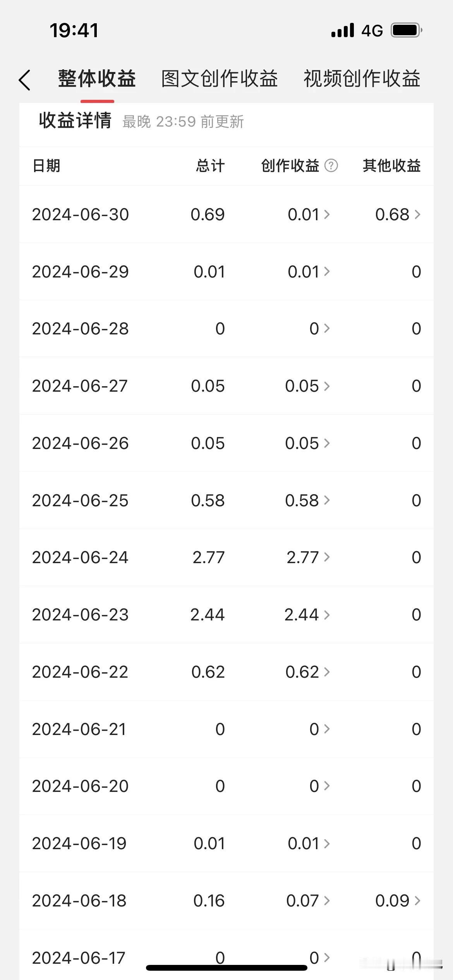Expand 其他收益 0.68 for 2024-06-30
The image size is (453, 980).
(x=398, y=214)
